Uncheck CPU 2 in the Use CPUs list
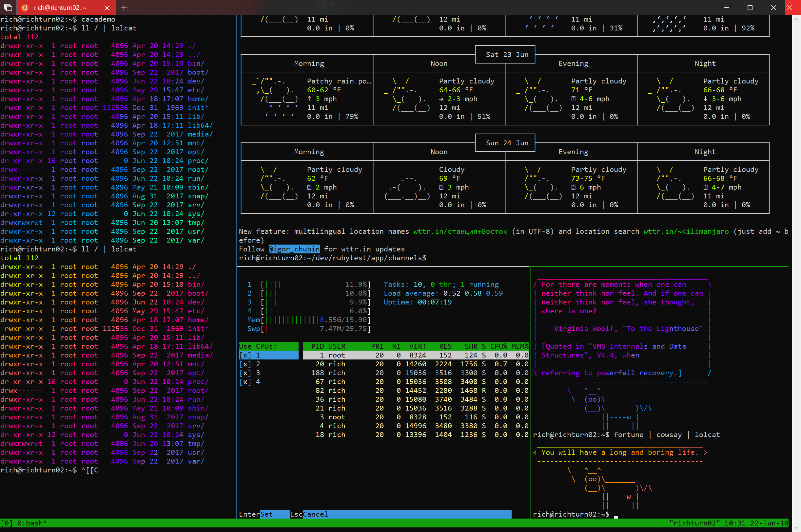Viewport: 801px width, 532px height. point(245,364)
